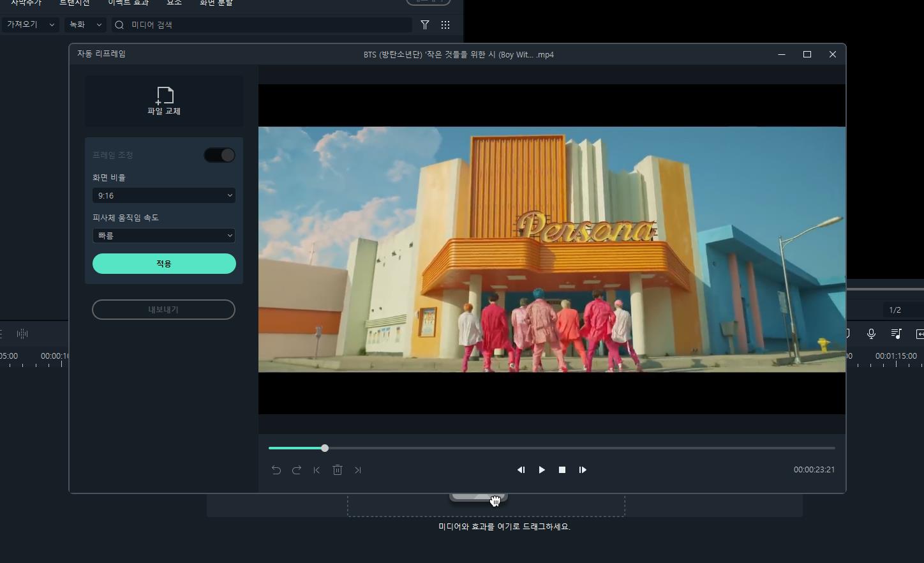This screenshot has width=924, height=563.
Task: Click the '자동 리프레임' title text
Action: point(101,54)
